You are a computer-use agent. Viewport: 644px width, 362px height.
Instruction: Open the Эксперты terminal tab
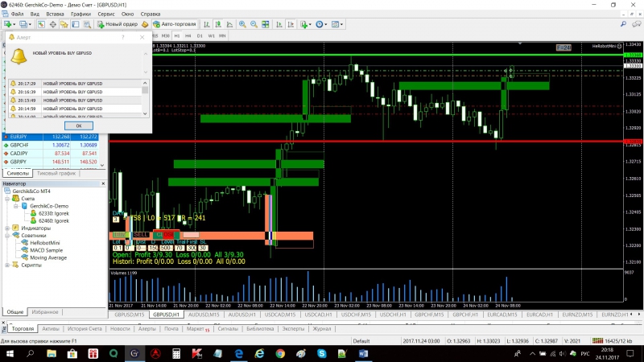(293, 329)
